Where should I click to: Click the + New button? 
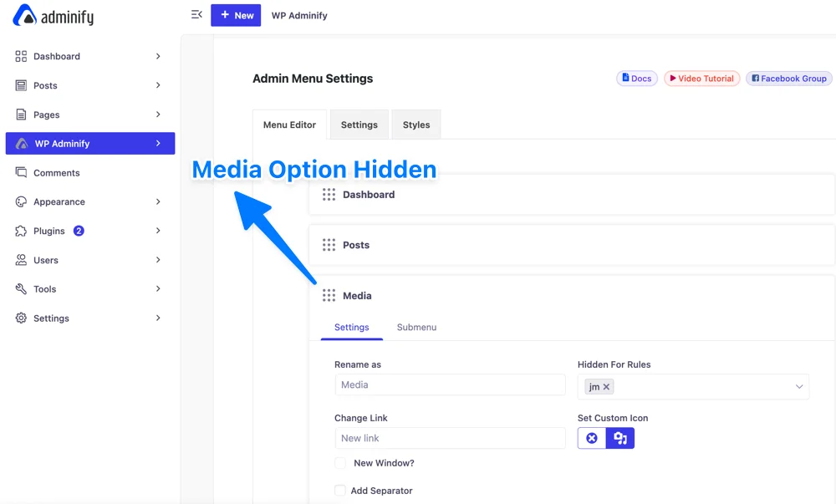tap(236, 15)
